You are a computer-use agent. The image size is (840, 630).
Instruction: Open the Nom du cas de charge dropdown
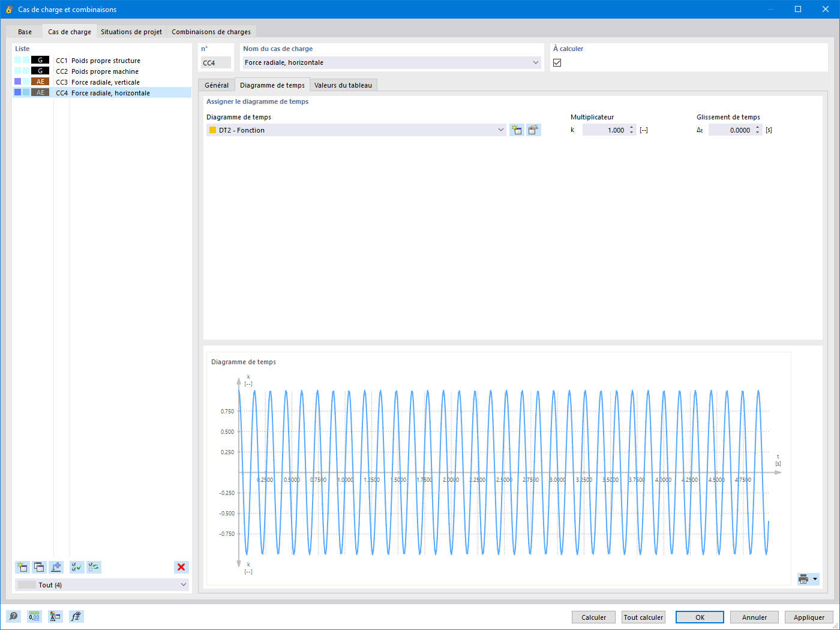click(536, 62)
